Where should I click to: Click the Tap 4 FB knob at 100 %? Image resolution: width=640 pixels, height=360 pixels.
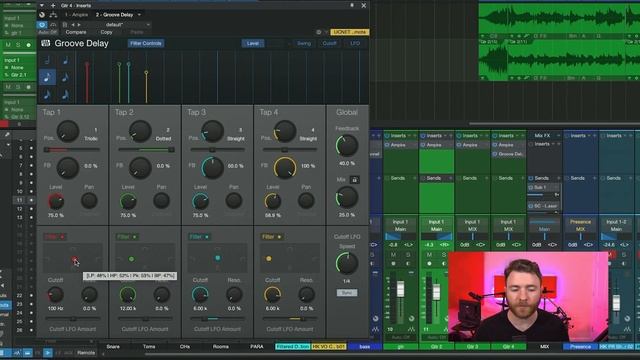[285, 167]
